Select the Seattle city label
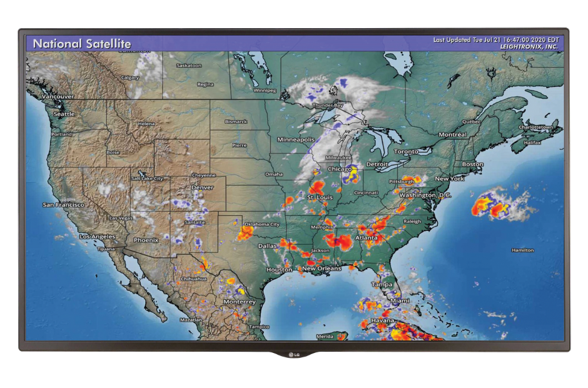 [64, 114]
